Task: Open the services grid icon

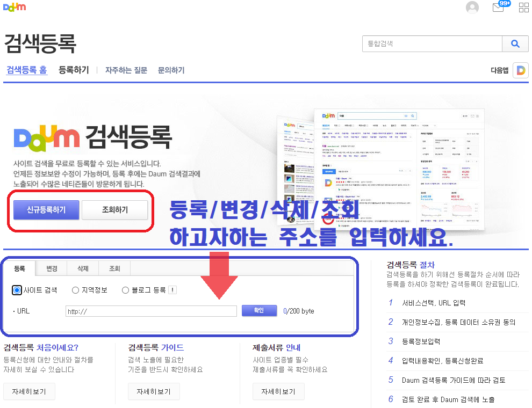Action: [524, 7]
